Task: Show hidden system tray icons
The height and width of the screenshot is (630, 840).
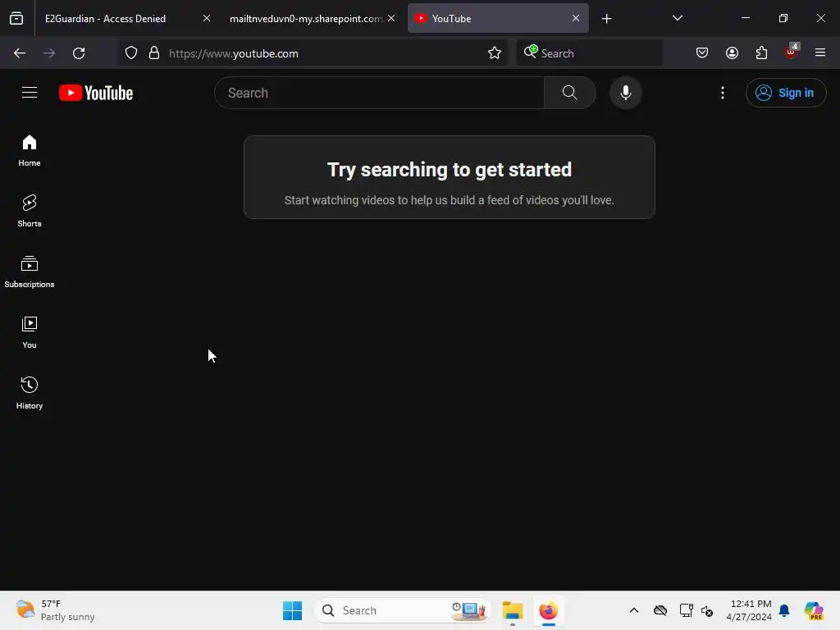Action: (634, 610)
